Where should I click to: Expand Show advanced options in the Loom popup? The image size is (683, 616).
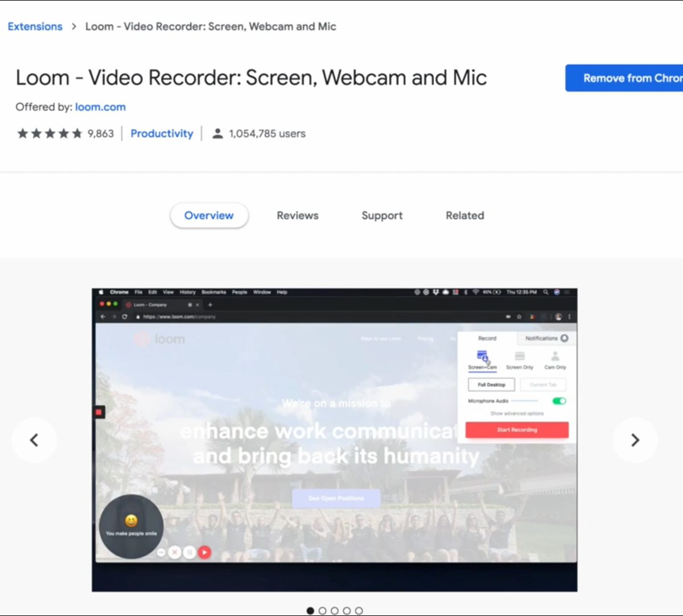tap(517, 413)
